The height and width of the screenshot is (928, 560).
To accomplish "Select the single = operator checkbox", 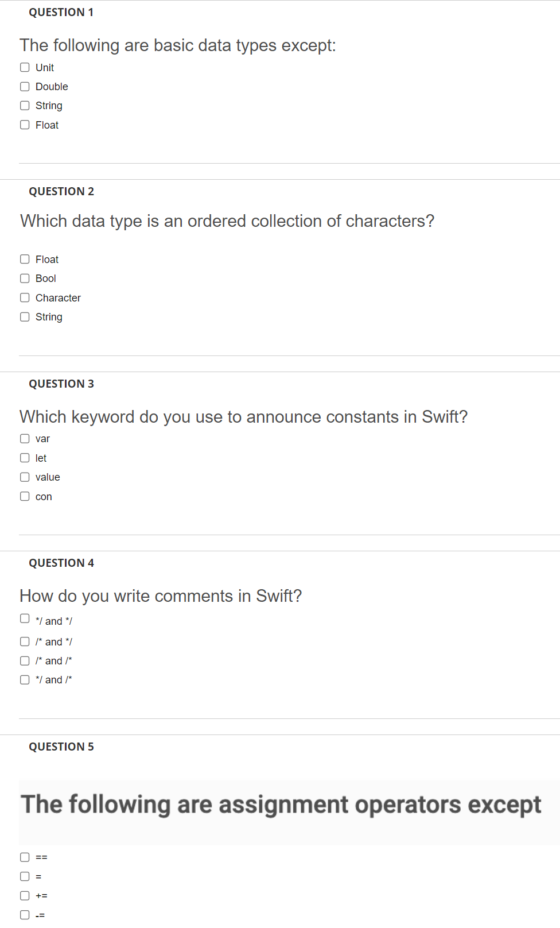I will (x=25, y=876).
